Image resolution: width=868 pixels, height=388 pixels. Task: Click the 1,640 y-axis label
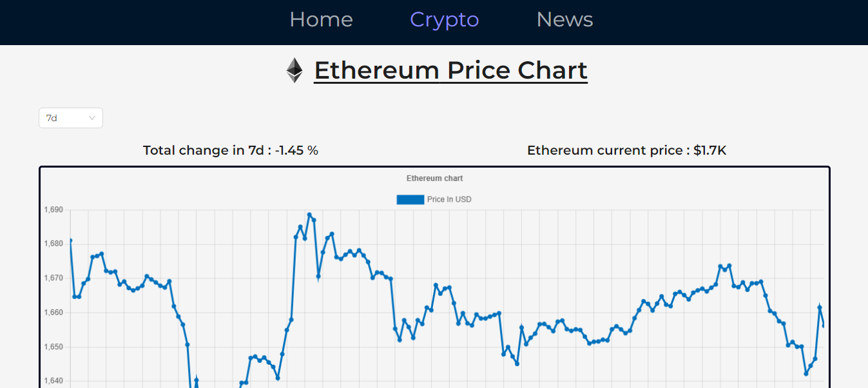pos(53,382)
